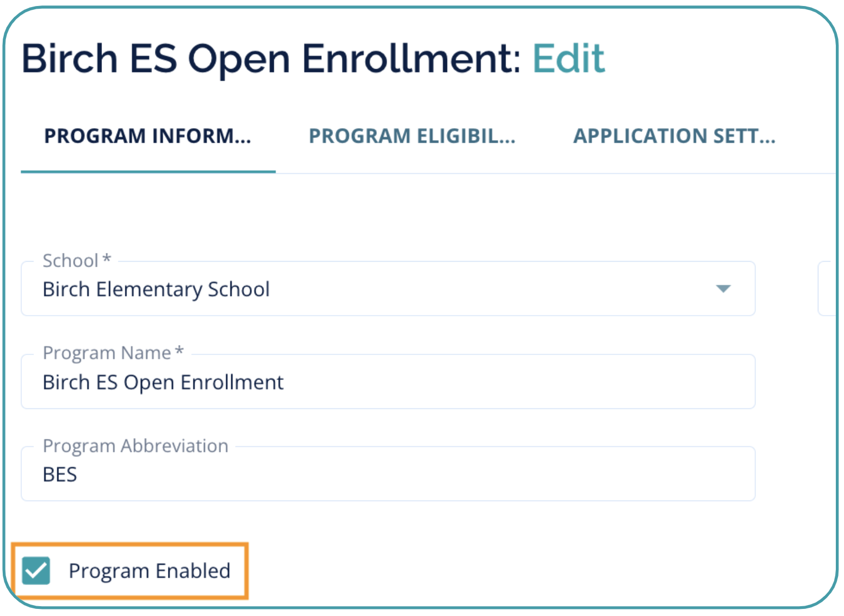Go to the Application Settings tab

coord(674,136)
